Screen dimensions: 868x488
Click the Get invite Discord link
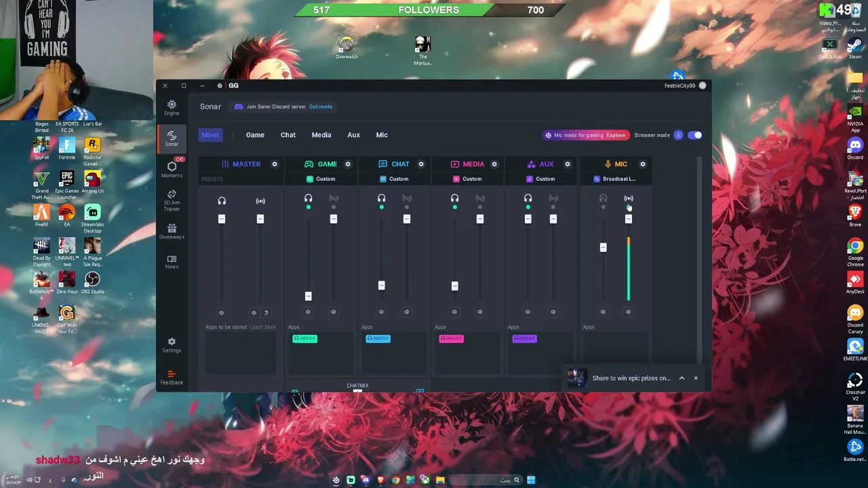321,106
